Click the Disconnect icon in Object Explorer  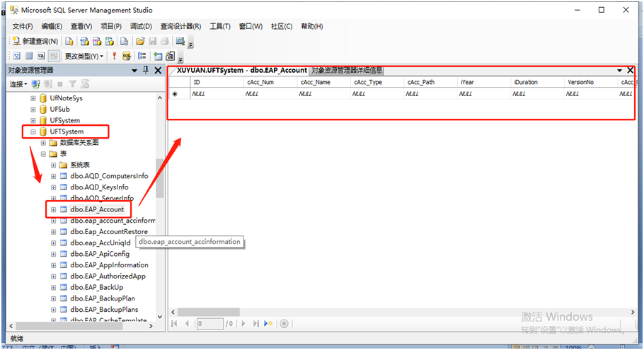point(48,84)
